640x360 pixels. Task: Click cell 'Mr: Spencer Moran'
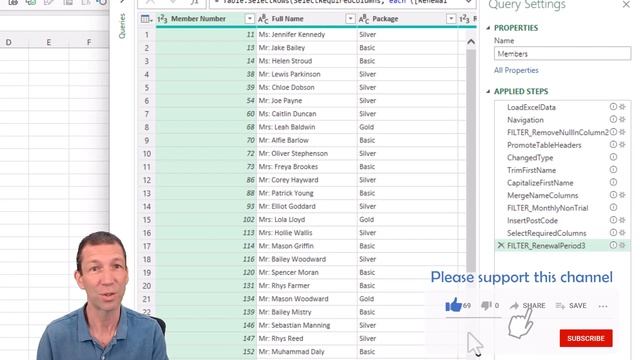click(x=307, y=272)
